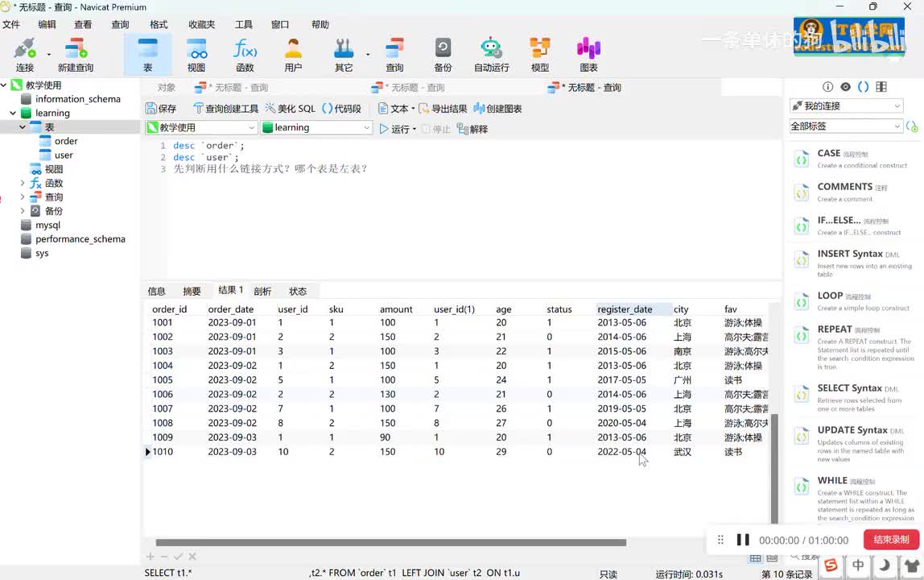Image resolution: width=924 pixels, height=580 pixels.
Task: Click the 模型 (Model) toolbar icon
Action: coord(540,55)
